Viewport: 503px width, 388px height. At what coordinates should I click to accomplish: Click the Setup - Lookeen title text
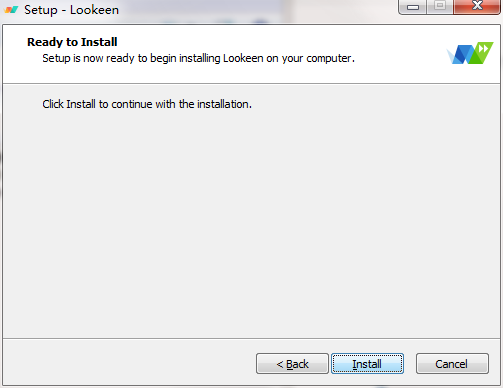[x=71, y=10]
